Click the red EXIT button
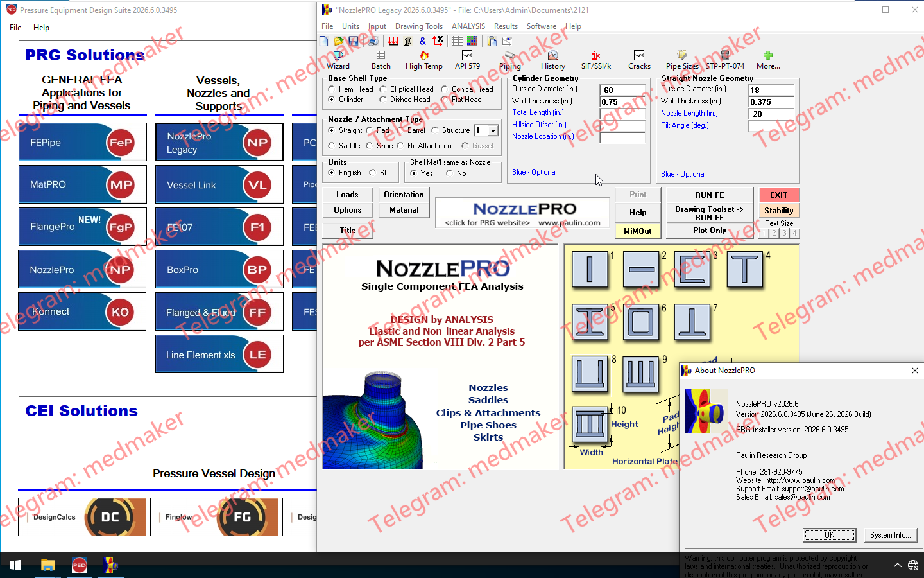Viewport: 924px width, 578px height. [x=779, y=195]
